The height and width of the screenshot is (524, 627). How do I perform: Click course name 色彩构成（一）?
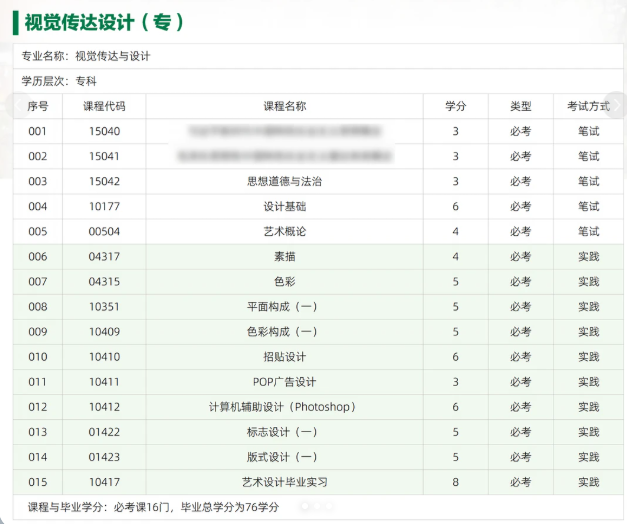point(282,332)
